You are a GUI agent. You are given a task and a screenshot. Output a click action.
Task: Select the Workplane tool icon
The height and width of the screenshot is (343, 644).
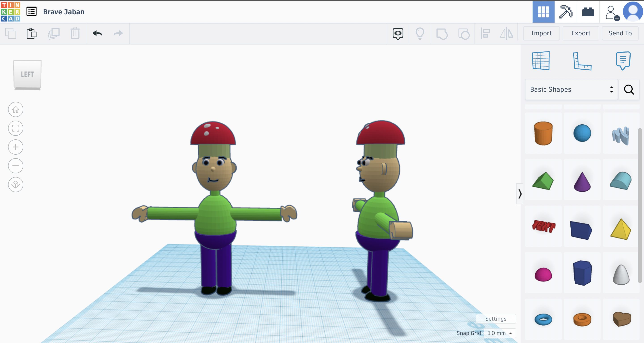click(540, 61)
